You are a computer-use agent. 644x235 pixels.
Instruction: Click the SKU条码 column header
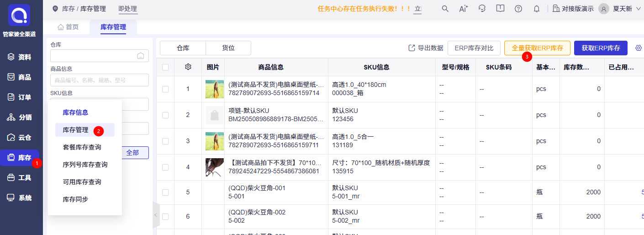click(x=499, y=67)
